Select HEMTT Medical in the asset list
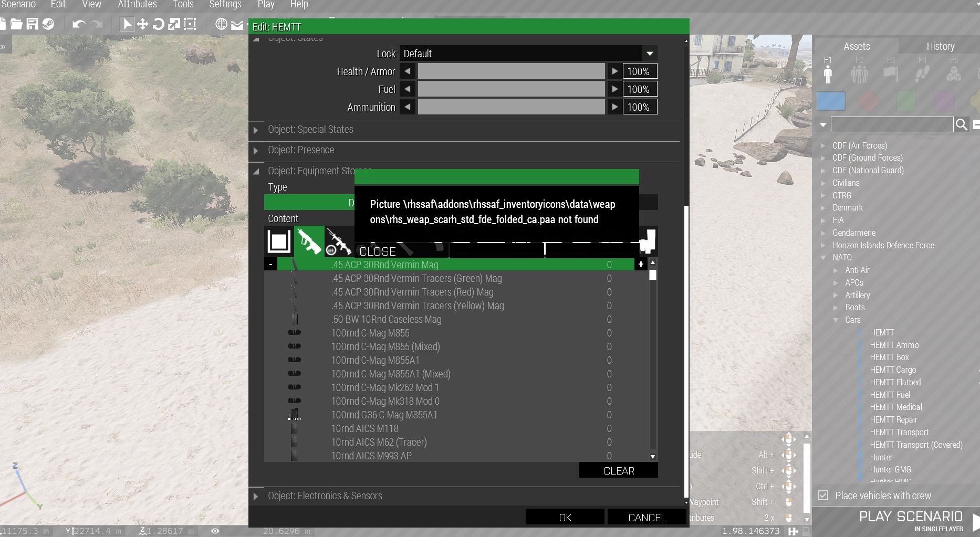Screen dimensions: 980x537 [895, 407]
